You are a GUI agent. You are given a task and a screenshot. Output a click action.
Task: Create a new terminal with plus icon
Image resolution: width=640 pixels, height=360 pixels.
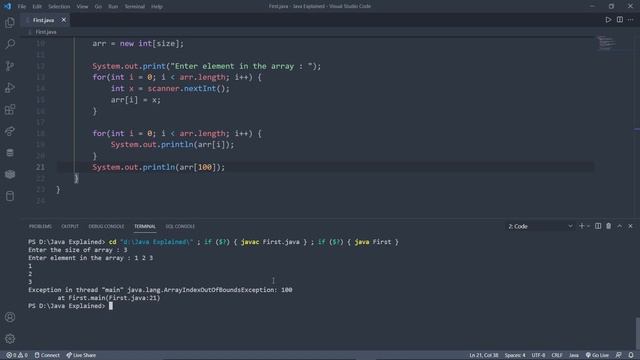[x=582, y=226]
